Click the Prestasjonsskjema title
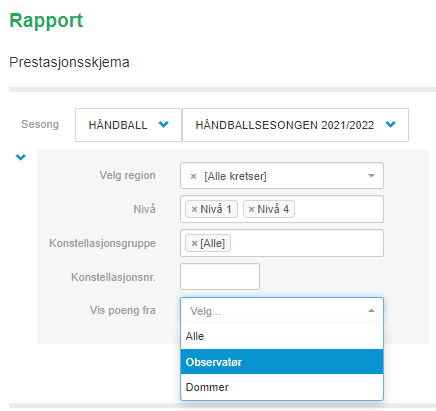The width and height of the screenshot is (436, 411). [69, 62]
